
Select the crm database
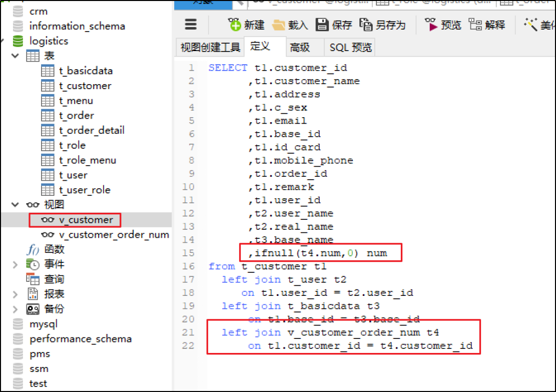point(39,12)
